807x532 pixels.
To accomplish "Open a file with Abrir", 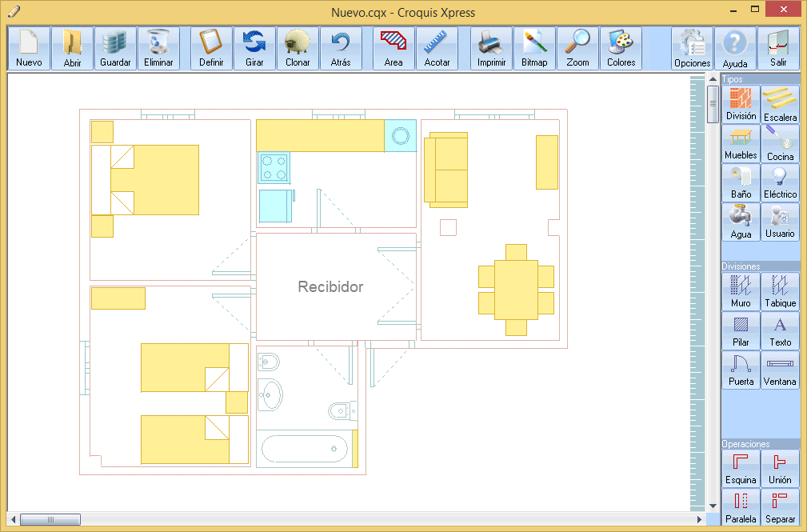I will [72, 48].
